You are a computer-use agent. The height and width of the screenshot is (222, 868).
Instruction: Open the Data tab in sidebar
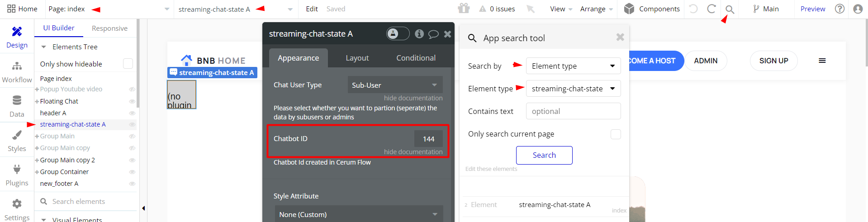[x=17, y=107]
